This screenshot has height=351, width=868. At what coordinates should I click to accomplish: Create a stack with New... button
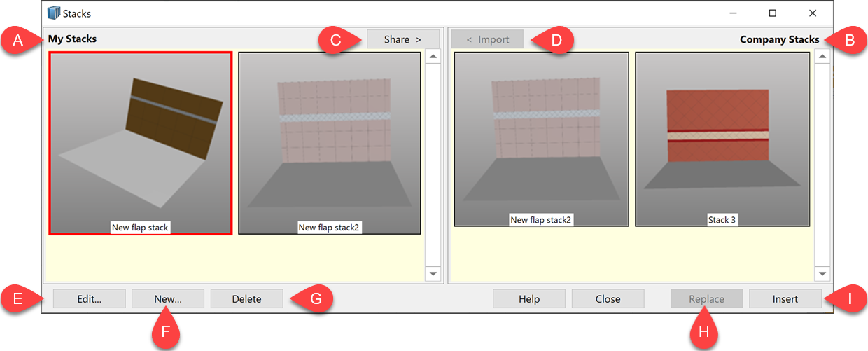pos(168,299)
